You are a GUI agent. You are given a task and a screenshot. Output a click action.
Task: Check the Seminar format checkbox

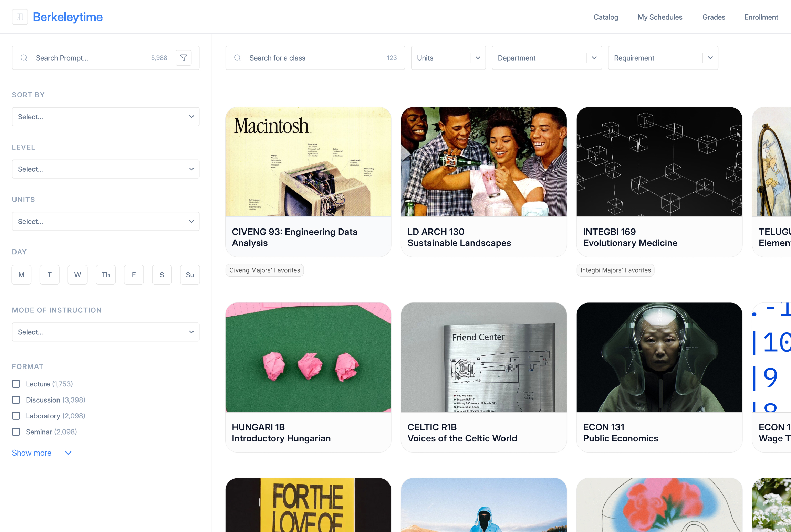click(x=16, y=432)
